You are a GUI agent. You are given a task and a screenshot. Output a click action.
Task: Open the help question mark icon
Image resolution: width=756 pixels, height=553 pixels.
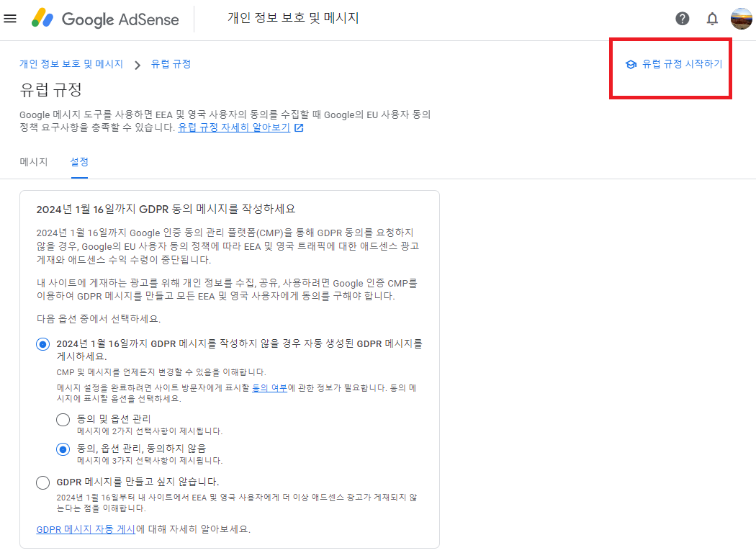(x=683, y=19)
